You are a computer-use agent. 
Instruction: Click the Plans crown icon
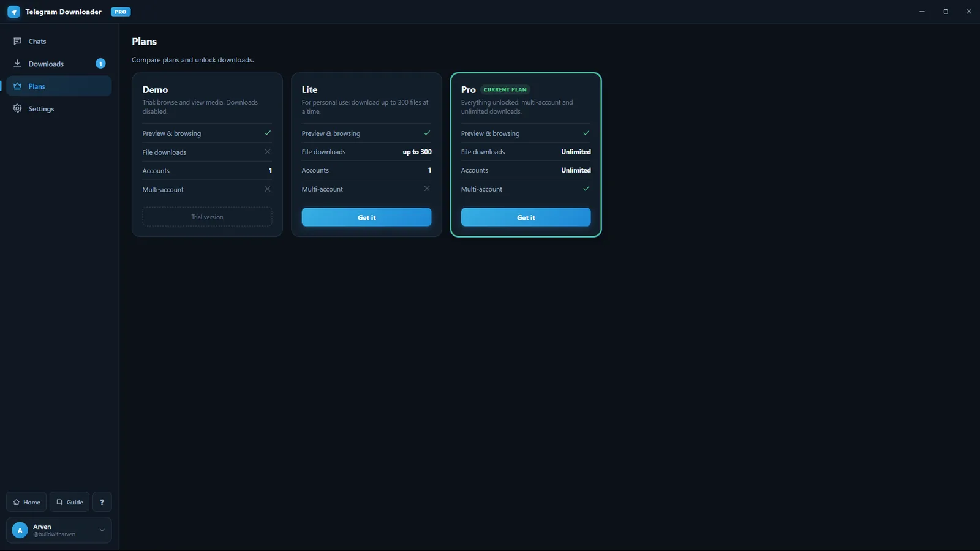17,86
